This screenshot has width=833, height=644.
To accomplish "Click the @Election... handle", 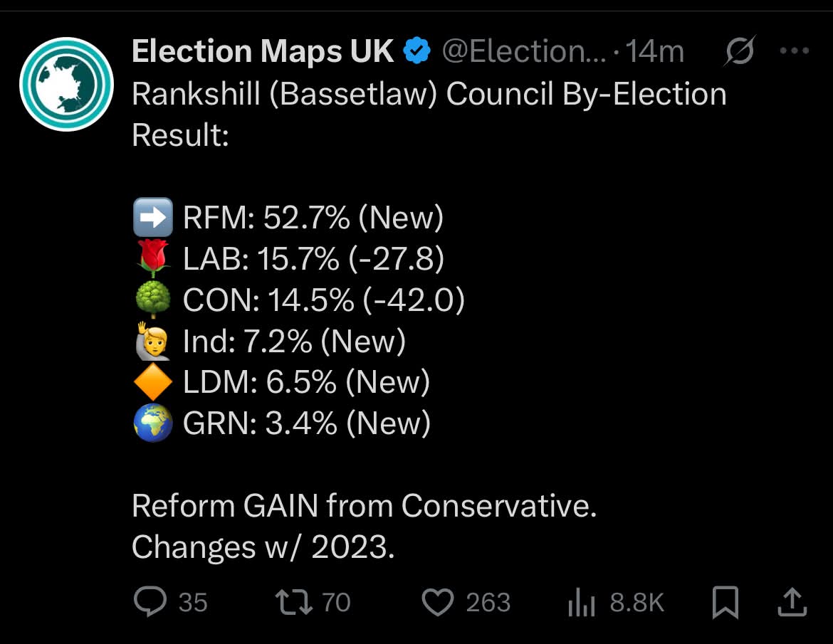I will click(x=524, y=51).
